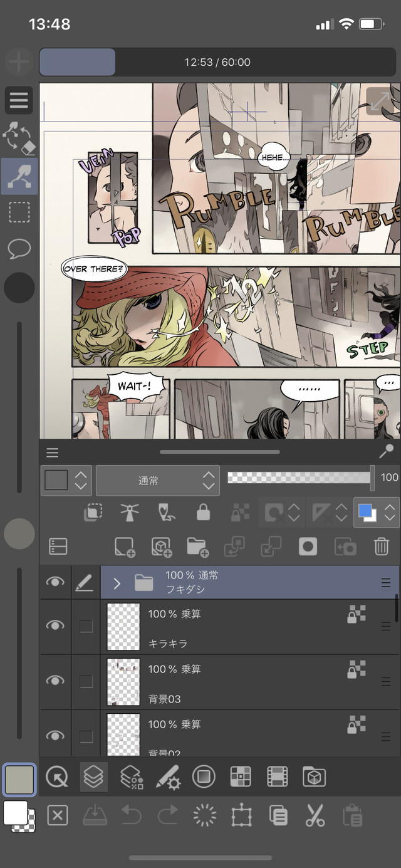Create a New Raster Layer
Image resolution: width=401 pixels, height=868 pixels.
[x=125, y=546]
